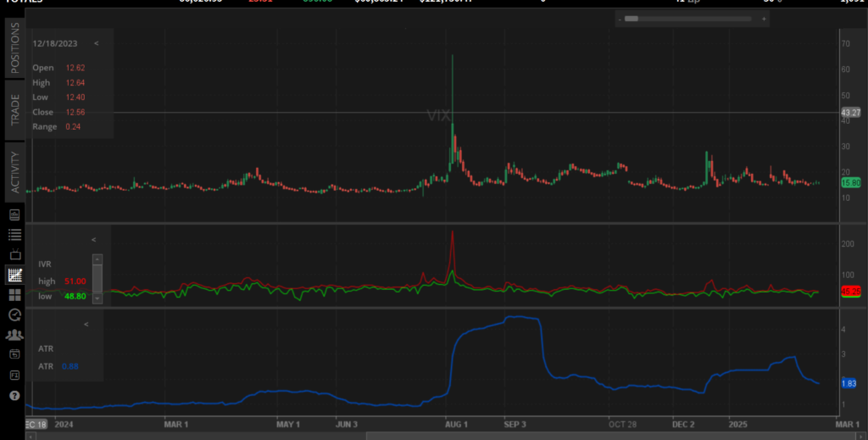Viewport: 868px width, 440px height.
Task: Open the people/follow icon
Action: click(x=14, y=335)
